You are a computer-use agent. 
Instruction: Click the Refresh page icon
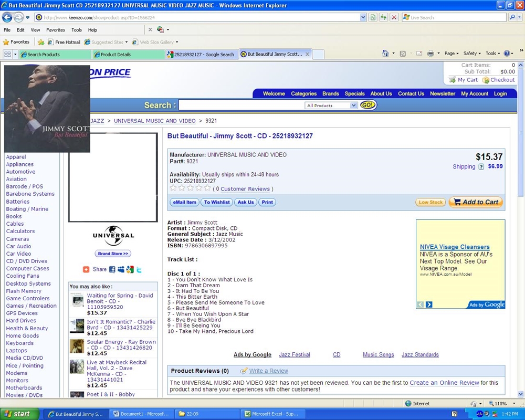click(373, 17)
